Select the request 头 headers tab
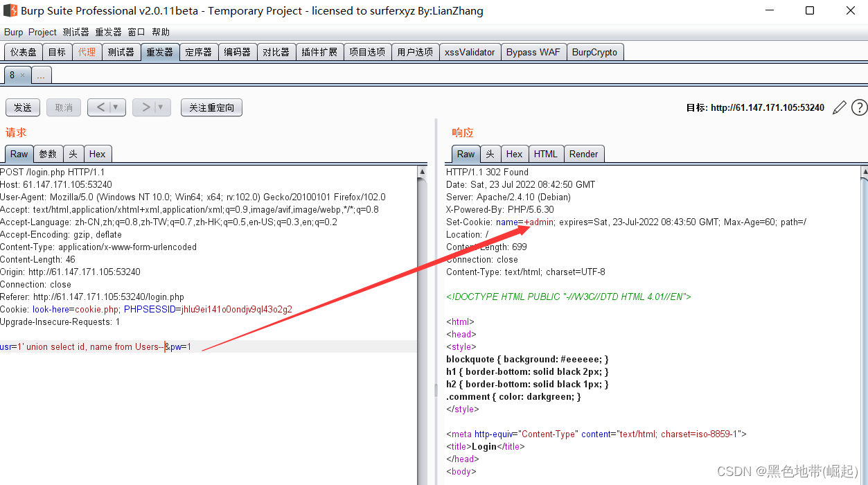The image size is (868, 485). click(73, 154)
